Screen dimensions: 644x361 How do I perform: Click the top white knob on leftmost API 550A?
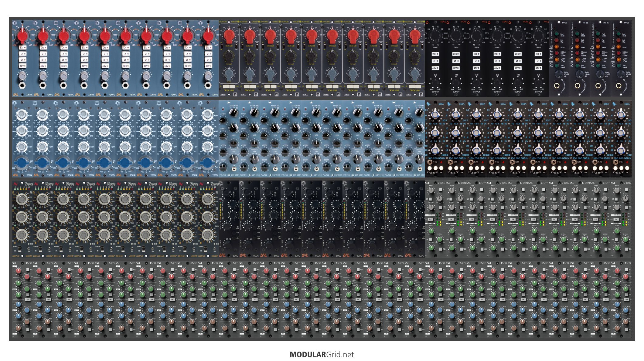pyautogui.click(x=435, y=115)
